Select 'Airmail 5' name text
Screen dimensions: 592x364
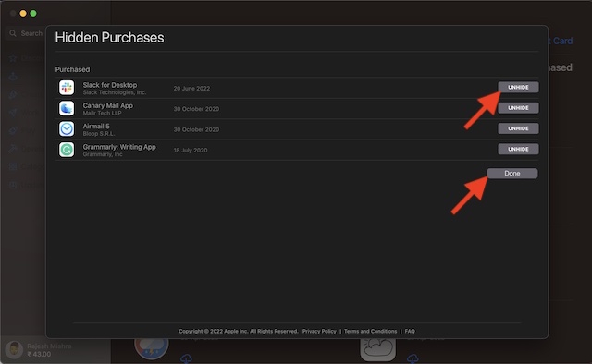96,127
